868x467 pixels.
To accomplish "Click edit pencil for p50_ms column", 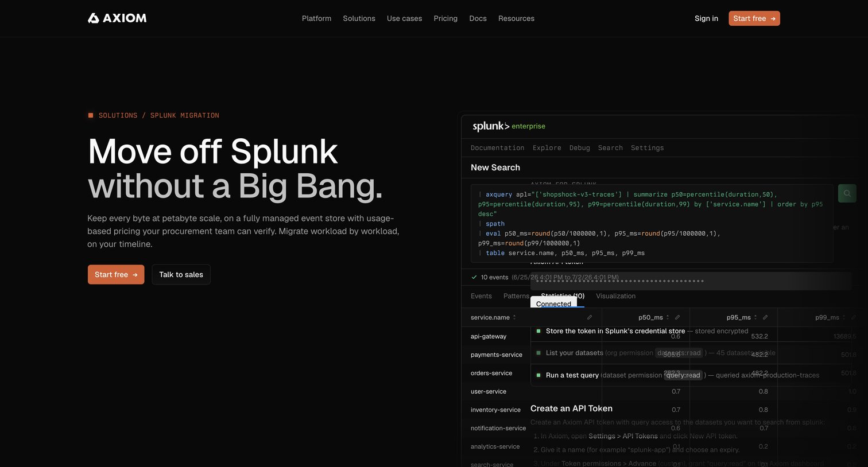I will click(x=677, y=317).
